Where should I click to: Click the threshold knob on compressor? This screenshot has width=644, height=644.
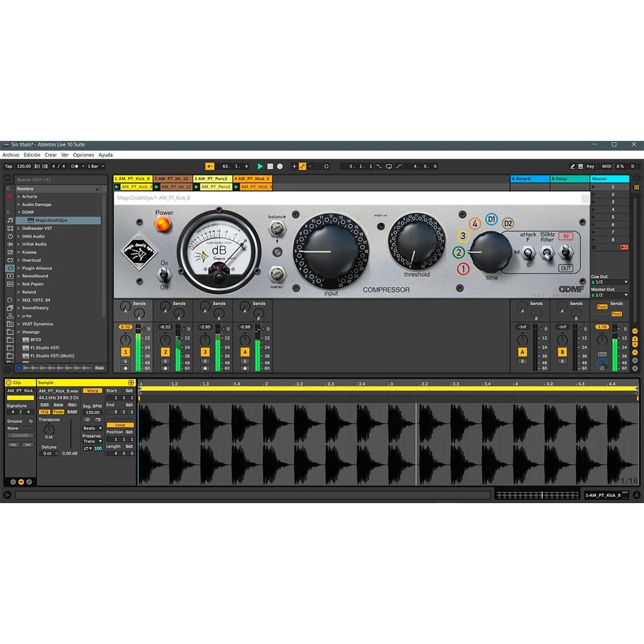[416, 242]
